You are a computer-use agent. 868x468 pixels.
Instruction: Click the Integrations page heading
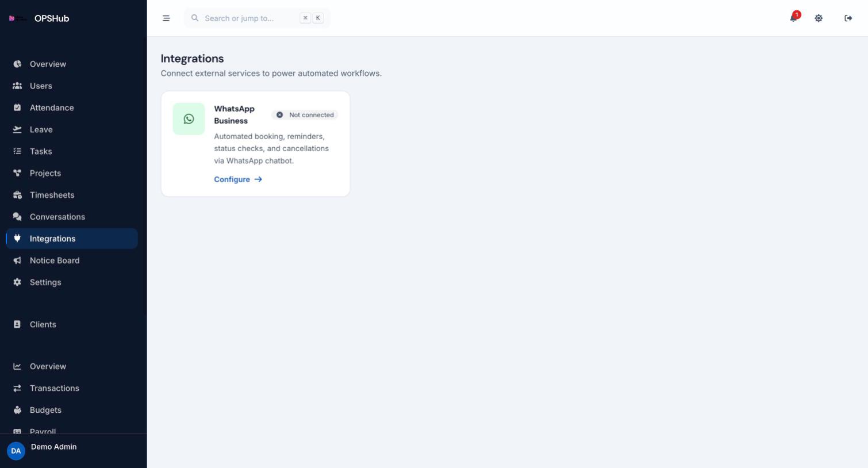tap(192, 59)
